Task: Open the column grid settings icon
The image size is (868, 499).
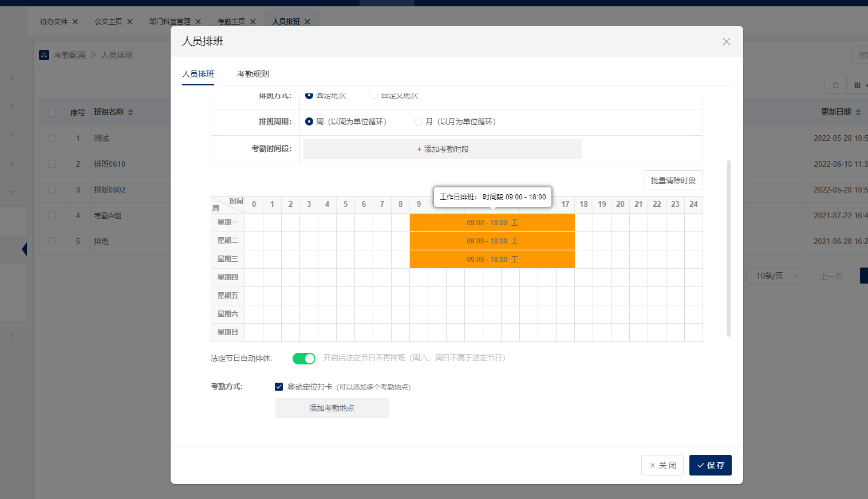Action: tap(857, 85)
